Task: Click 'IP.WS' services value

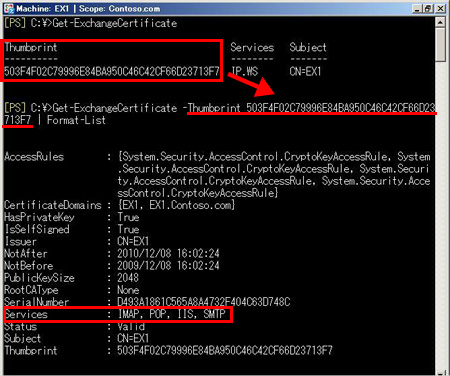Action: (x=245, y=71)
